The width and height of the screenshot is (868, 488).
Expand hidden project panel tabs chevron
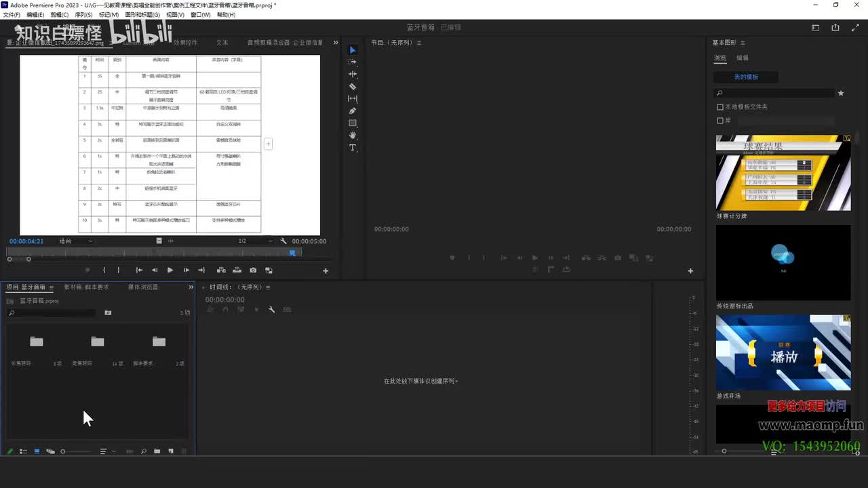pyautogui.click(x=191, y=287)
